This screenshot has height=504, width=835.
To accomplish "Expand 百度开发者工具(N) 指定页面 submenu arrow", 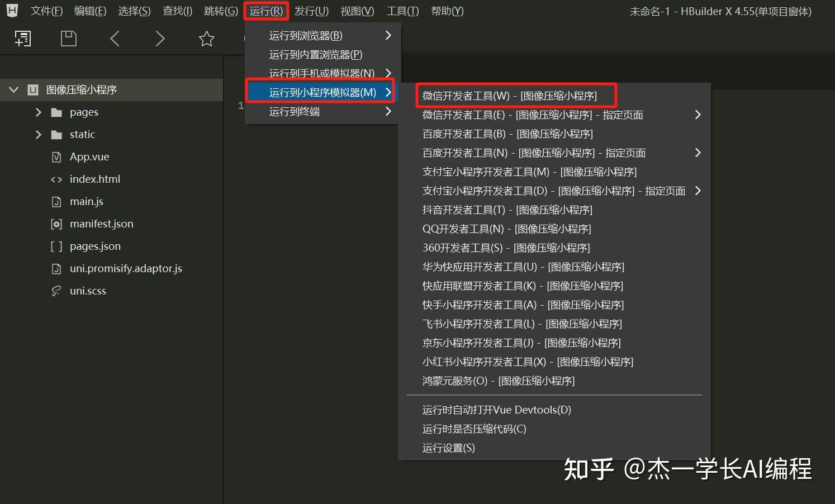I will pyautogui.click(x=698, y=153).
